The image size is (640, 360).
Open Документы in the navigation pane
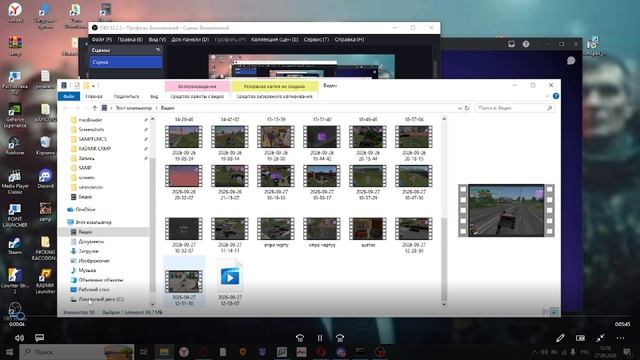pos(91,242)
